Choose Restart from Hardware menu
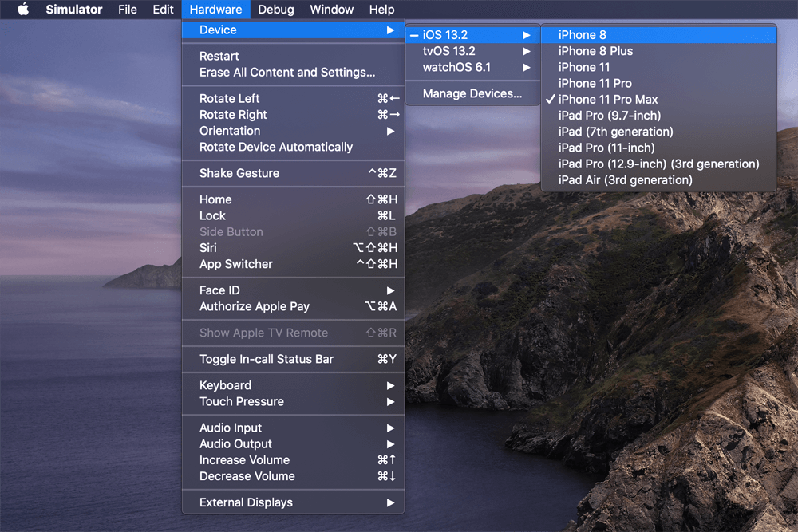This screenshot has width=798, height=532. [x=293, y=56]
